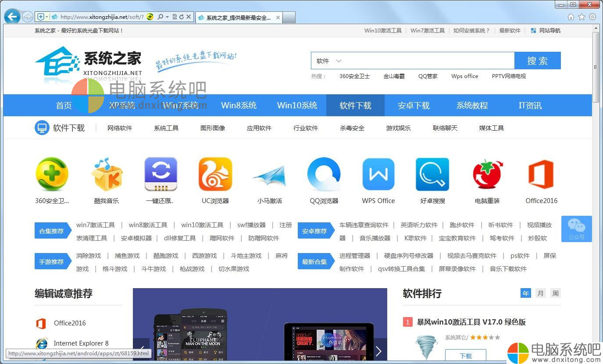Switch software ranking to 周 tab
This screenshot has width=603, height=364.
[556, 293]
